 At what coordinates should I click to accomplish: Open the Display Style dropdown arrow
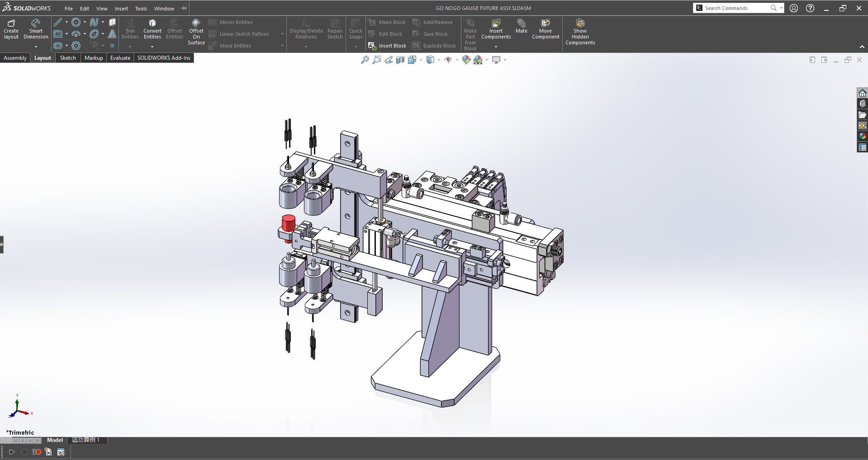pyautogui.click(x=439, y=60)
